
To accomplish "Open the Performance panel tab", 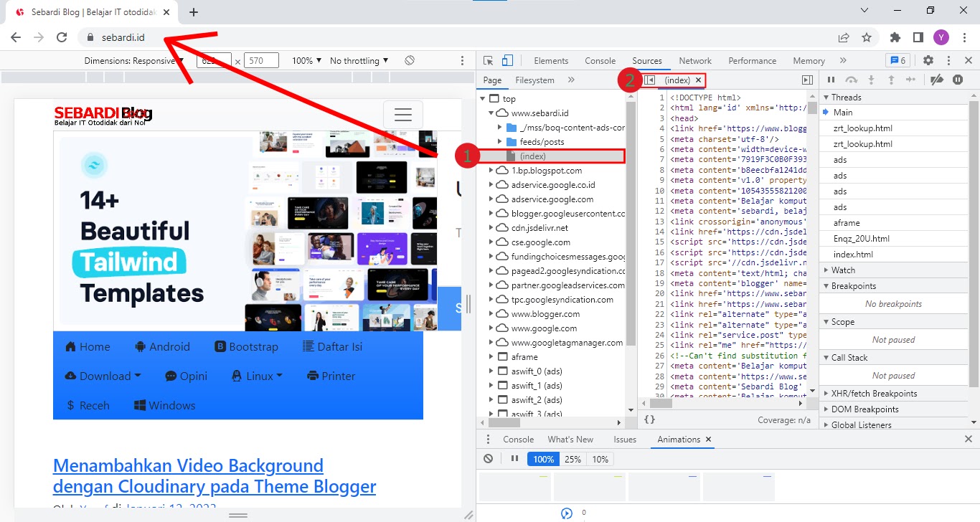I will (752, 61).
